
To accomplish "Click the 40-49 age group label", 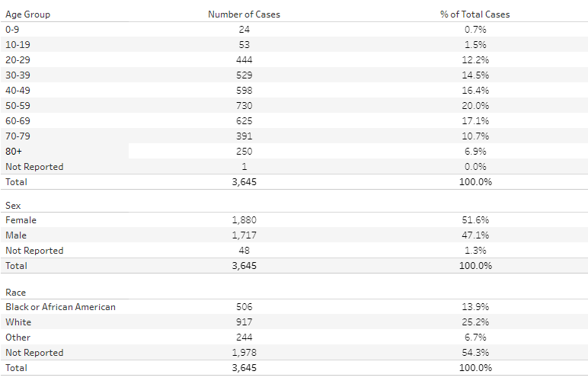I will point(18,91).
